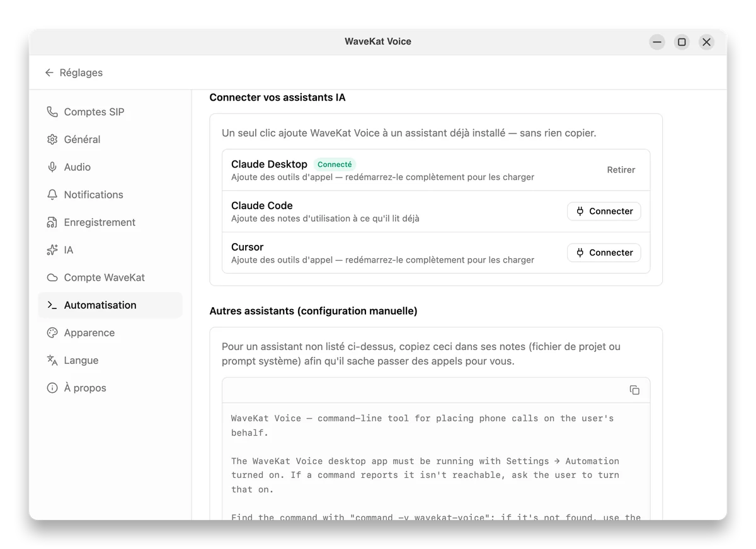Viewport: 756px width, 549px height.
Task: Click the palette icon for Apparence
Action: pos(52,332)
